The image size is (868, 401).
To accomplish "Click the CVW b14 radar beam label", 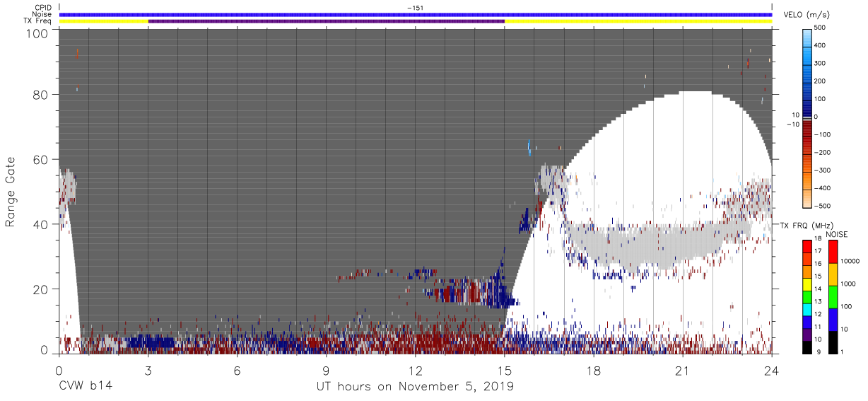I will pyautogui.click(x=85, y=387).
